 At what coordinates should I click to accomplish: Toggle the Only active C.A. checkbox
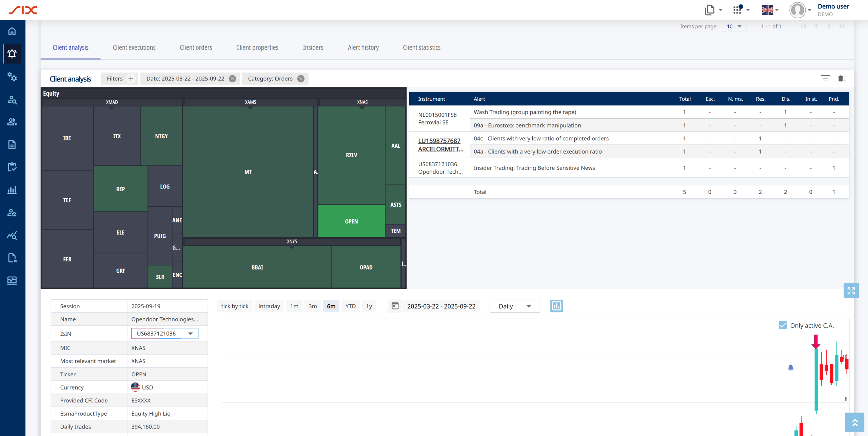point(783,325)
